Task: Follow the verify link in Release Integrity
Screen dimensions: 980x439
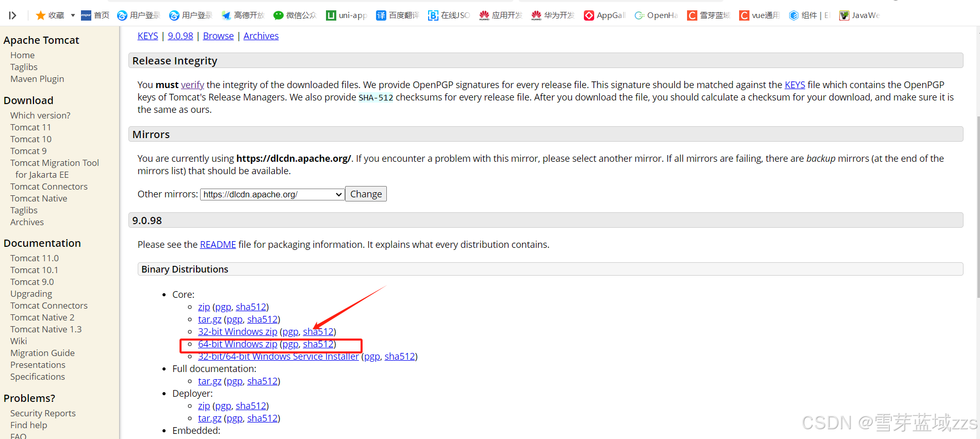Action: coord(192,85)
